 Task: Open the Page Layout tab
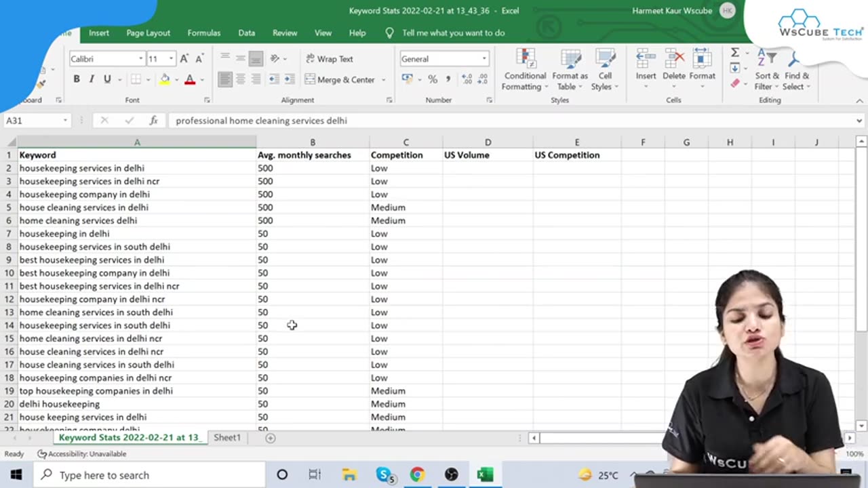[x=148, y=33]
